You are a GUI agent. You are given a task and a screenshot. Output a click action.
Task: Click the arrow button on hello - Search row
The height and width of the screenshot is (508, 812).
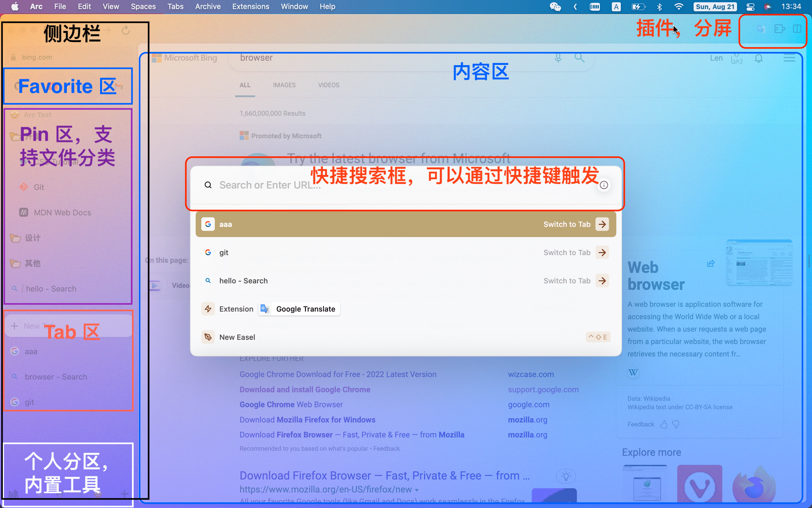(602, 281)
